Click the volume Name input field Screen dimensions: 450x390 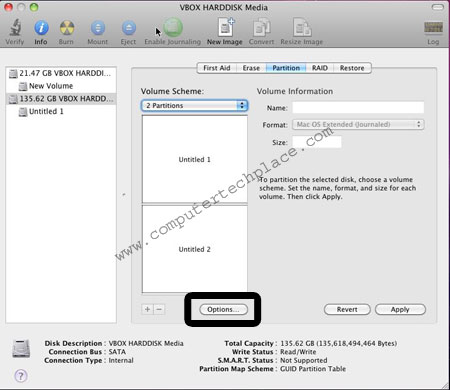(x=358, y=108)
